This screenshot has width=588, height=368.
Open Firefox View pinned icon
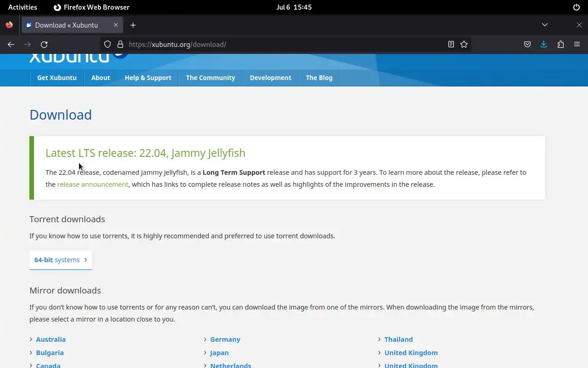click(9, 25)
